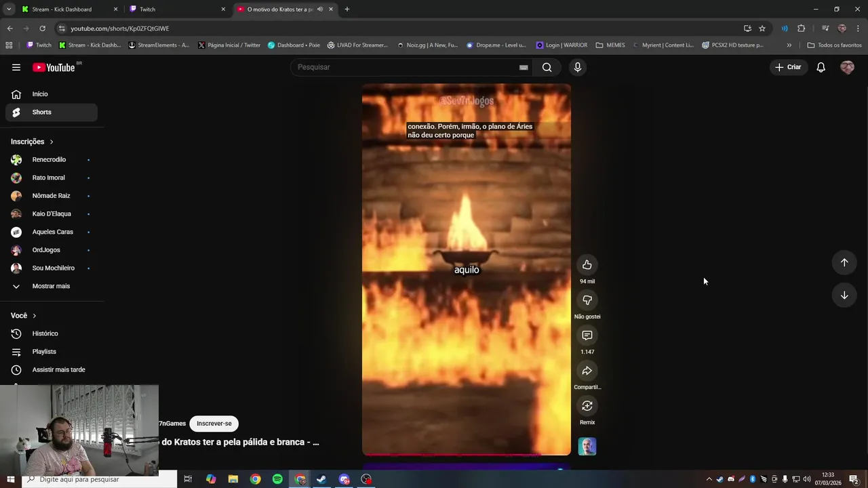Search with the magnifying glass button
868x488 pixels.
point(547,67)
